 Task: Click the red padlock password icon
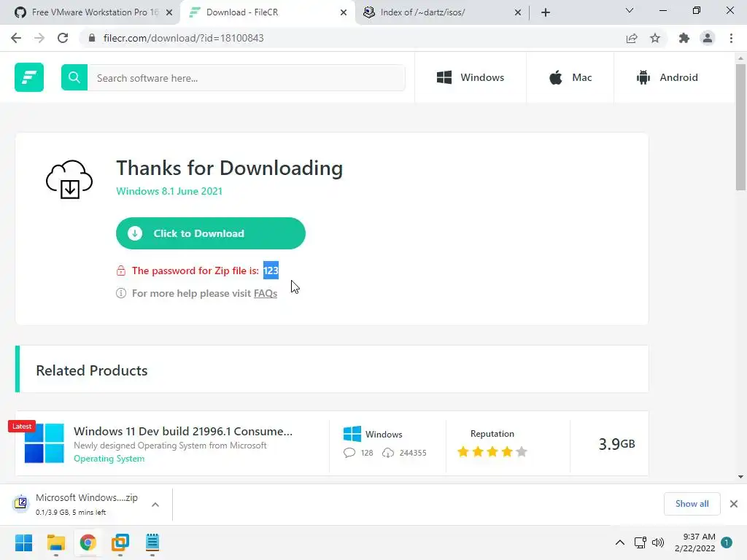click(x=121, y=271)
